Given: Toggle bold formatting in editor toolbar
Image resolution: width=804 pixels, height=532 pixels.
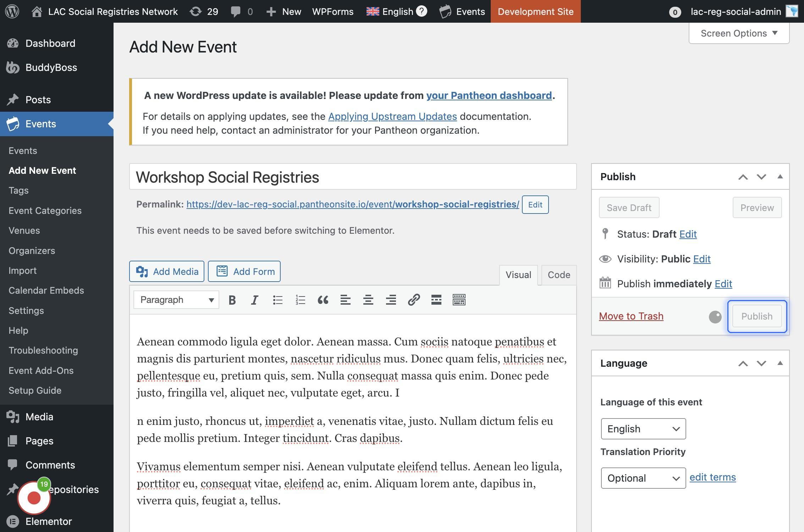Looking at the screenshot, I should point(232,300).
